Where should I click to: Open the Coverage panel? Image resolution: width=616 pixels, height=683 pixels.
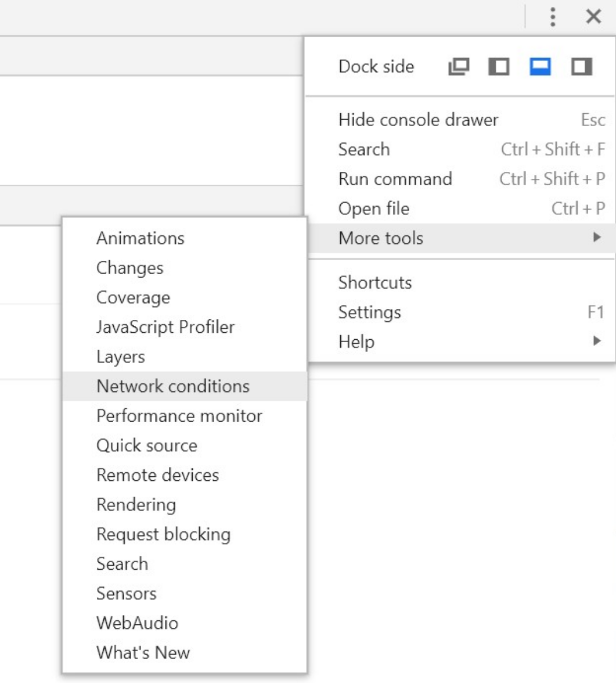132,297
